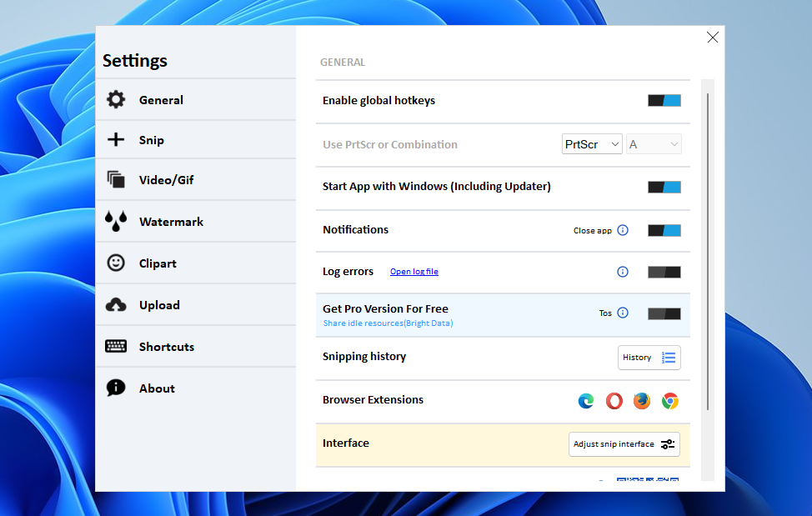The height and width of the screenshot is (516, 812).
Task: Open the PrtScr hotkey dropdown
Action: coord(592,144)
